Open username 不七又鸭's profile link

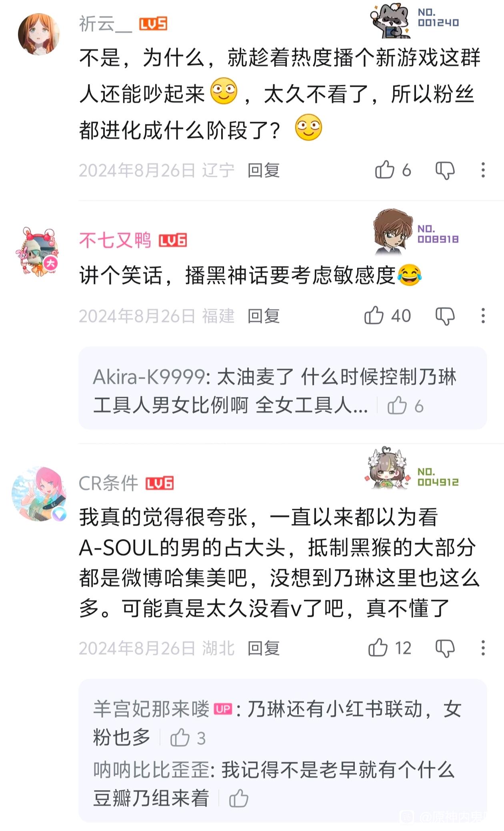pyautogui.click(x=115, y=240)
